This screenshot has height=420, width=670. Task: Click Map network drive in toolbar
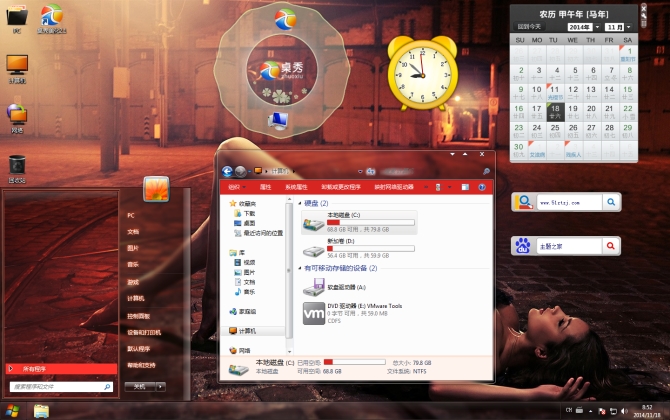tap(394, 187)
